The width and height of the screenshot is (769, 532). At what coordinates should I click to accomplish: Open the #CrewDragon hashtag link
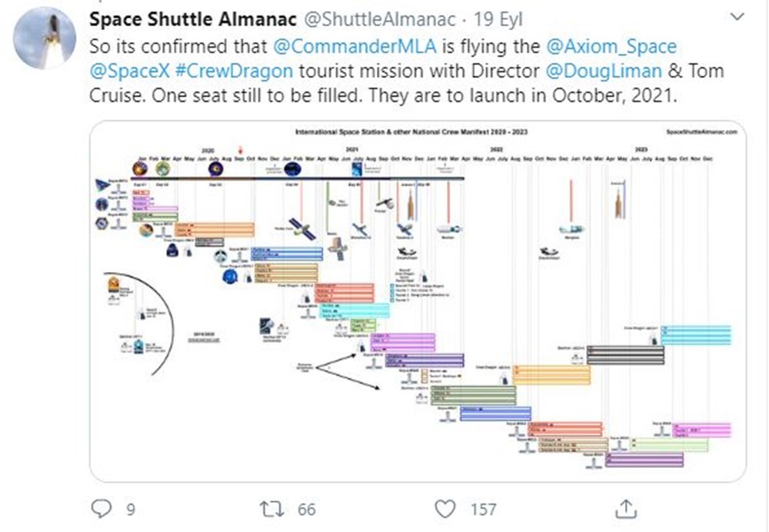point(234,71)
